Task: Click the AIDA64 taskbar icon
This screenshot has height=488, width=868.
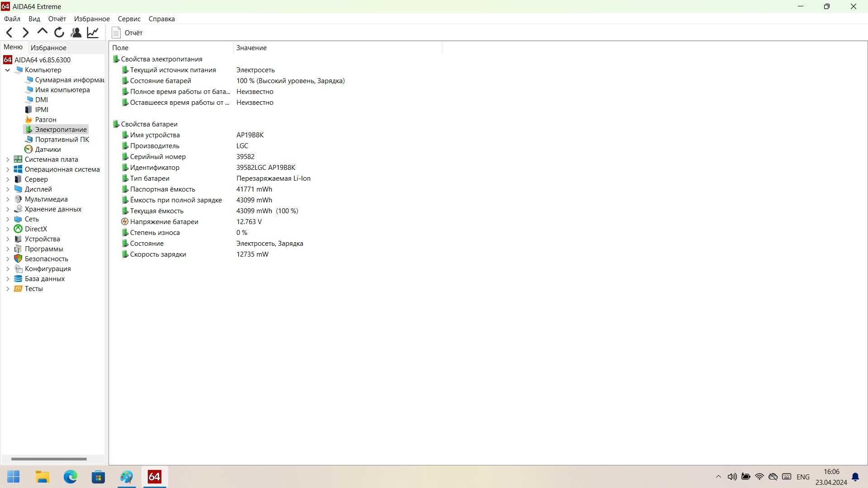Action: pos(155,477)
